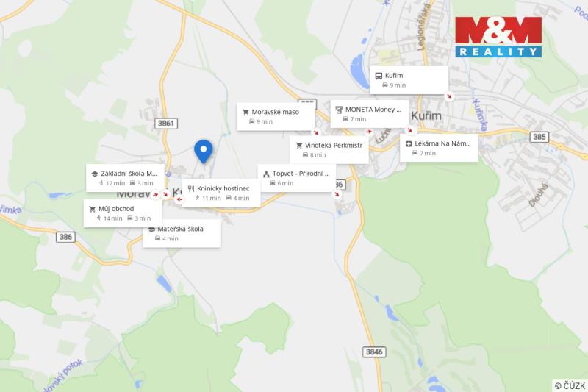Click road number 3861 shield
588x392 pixels.
tap(166, 124)
